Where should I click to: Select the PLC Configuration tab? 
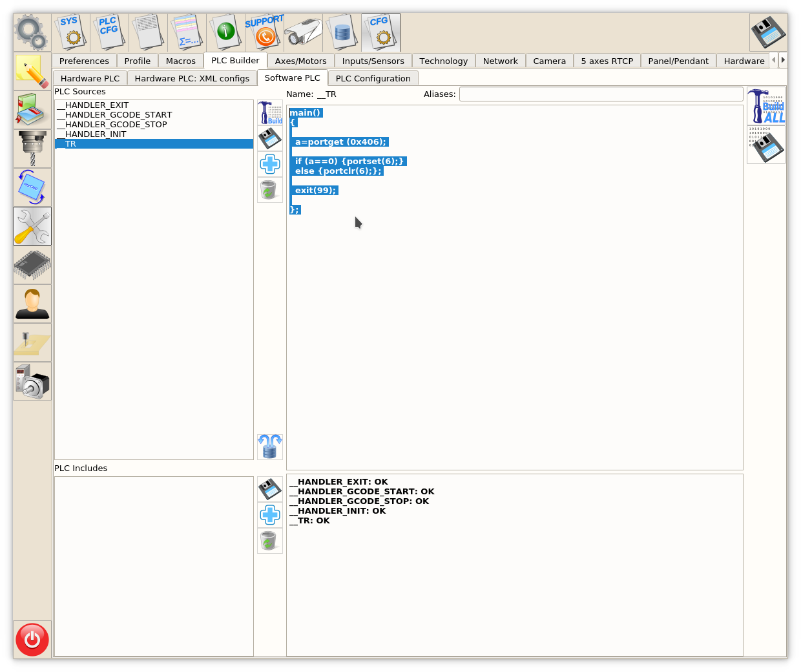[x=373, y=78]
